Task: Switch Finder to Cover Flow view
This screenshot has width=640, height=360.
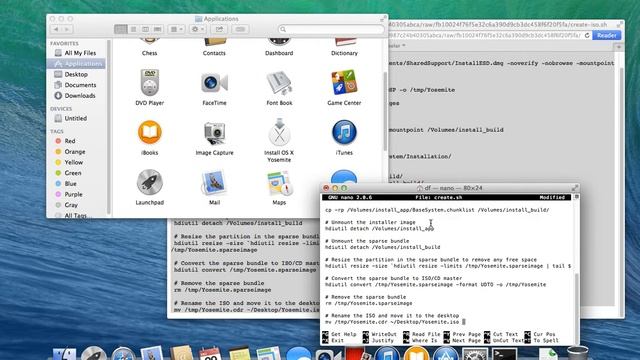Action: point(158,29)
